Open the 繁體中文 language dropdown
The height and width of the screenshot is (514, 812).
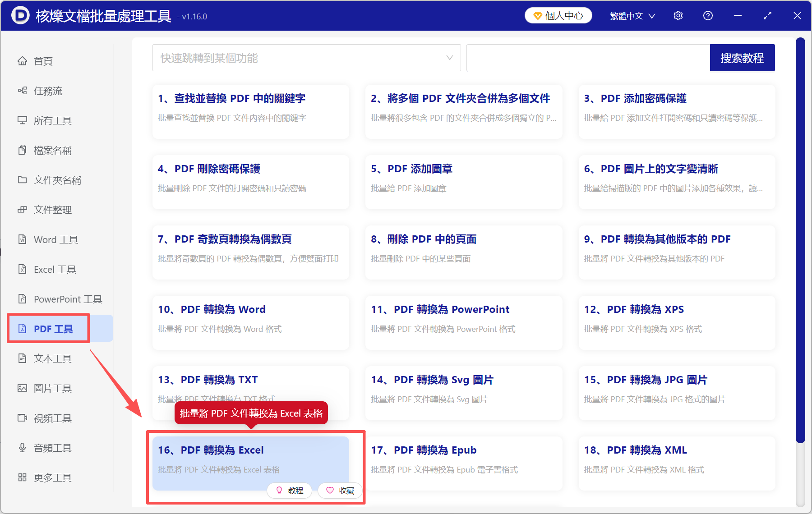pyautogui.click(x=632, y=15)
